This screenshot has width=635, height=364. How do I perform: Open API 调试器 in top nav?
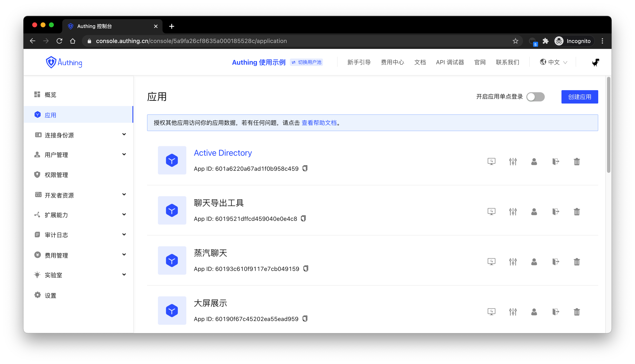(450, 62)
